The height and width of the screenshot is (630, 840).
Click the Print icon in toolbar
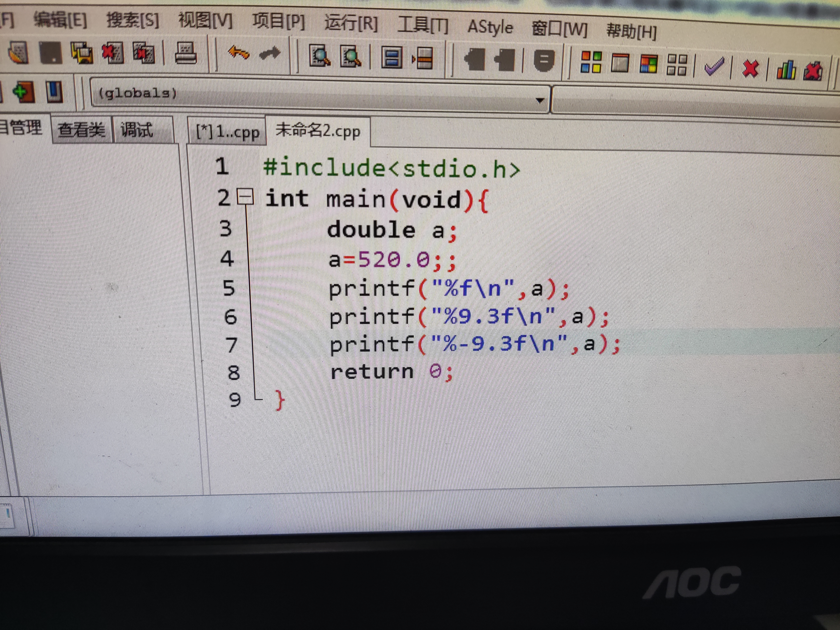pos(185,53)
